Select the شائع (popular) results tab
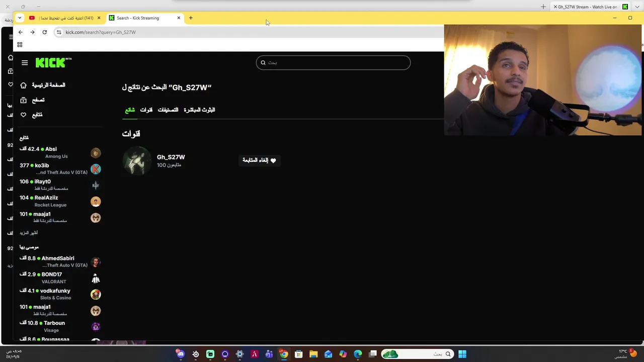This screenshot has width=644, height=362. [130, 110]
